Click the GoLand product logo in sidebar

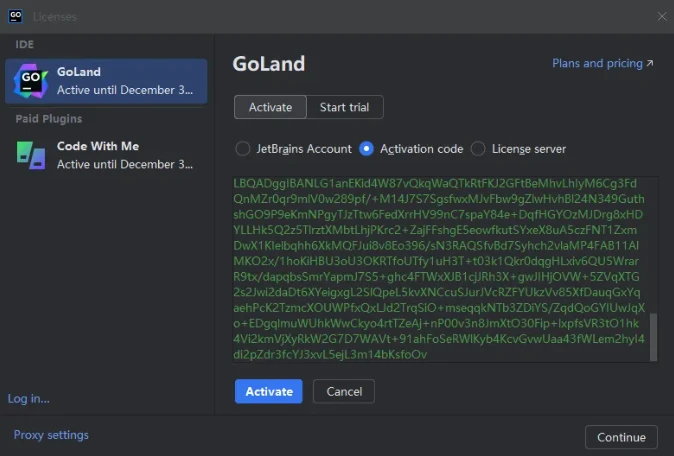click(x=30, y=81)
